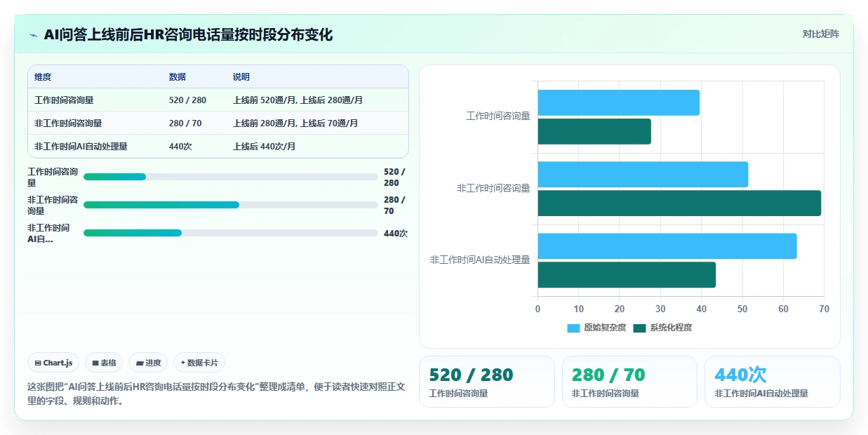This screenshot has height=435, width=868.
Task: Click the 520 / 280 table data cell
Action: 186,100
